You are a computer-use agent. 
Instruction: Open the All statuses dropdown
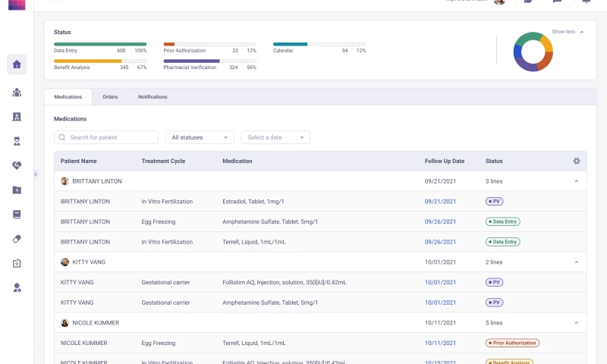(200, 137)
